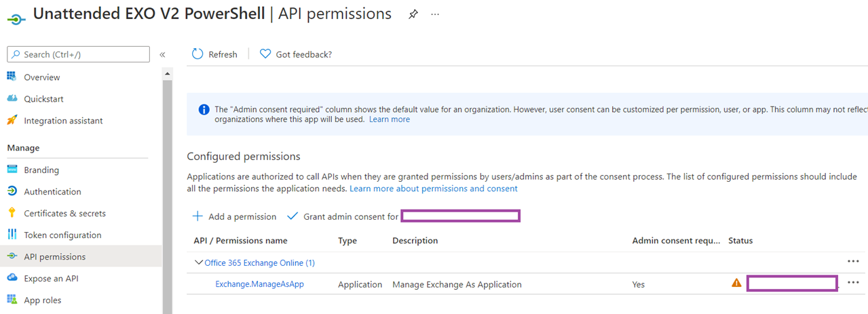Click the Manage section label
868x314 pixels.
click(23, 148)
